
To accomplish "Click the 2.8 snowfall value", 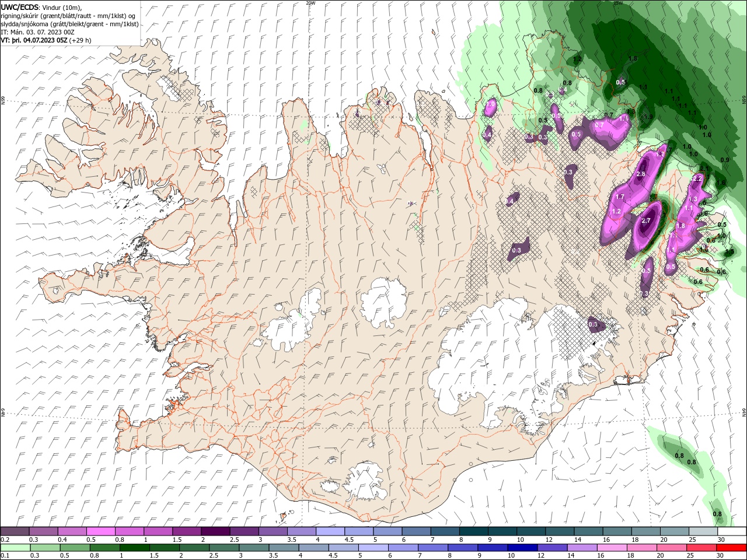I will (x=641, y=174).
